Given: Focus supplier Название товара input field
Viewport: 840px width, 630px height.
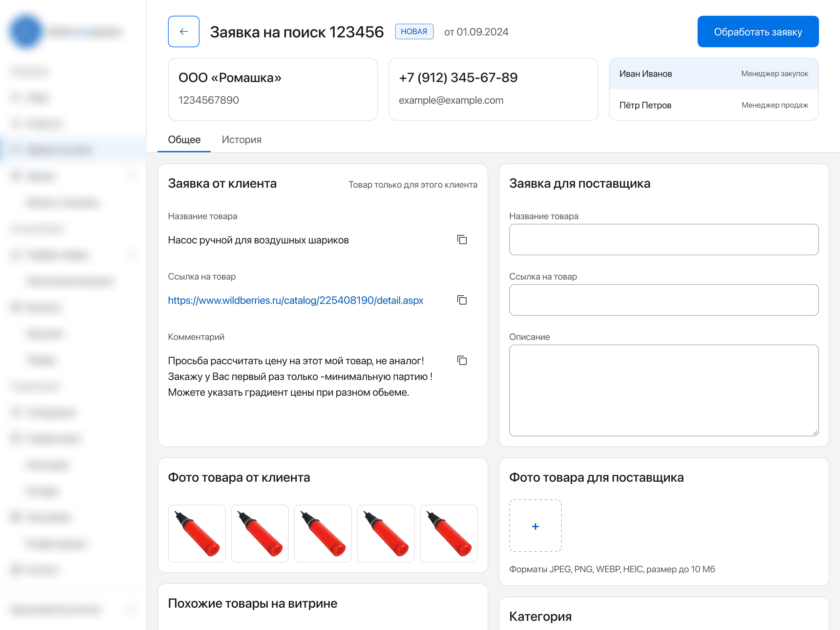Looking at the screenshot, I should click(663, 240).
